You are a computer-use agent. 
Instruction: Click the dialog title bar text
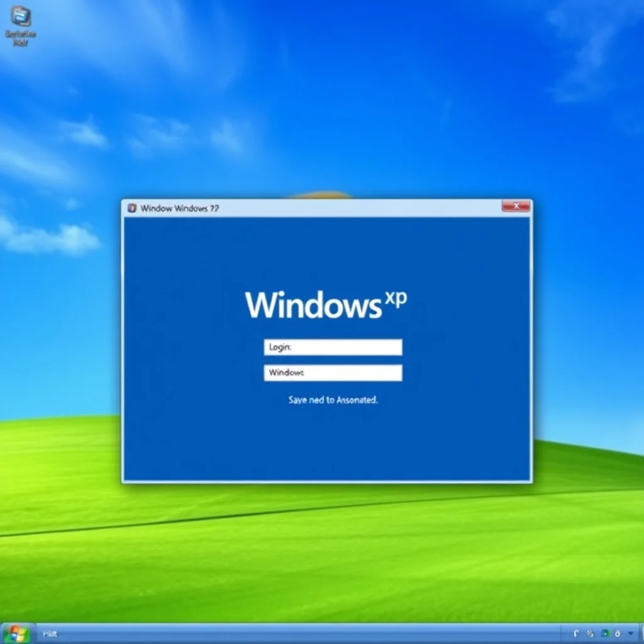pyautogui.click(x=180, y=208)
